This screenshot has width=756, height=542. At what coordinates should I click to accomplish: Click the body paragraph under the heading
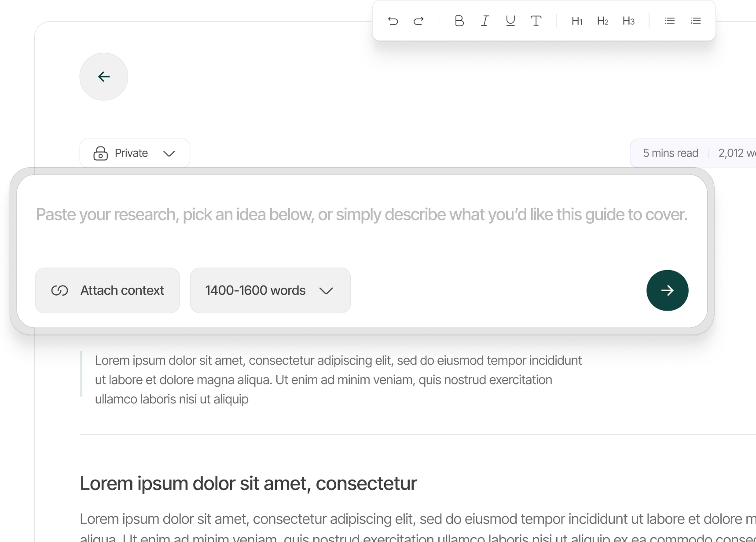(x=418, y=528)
